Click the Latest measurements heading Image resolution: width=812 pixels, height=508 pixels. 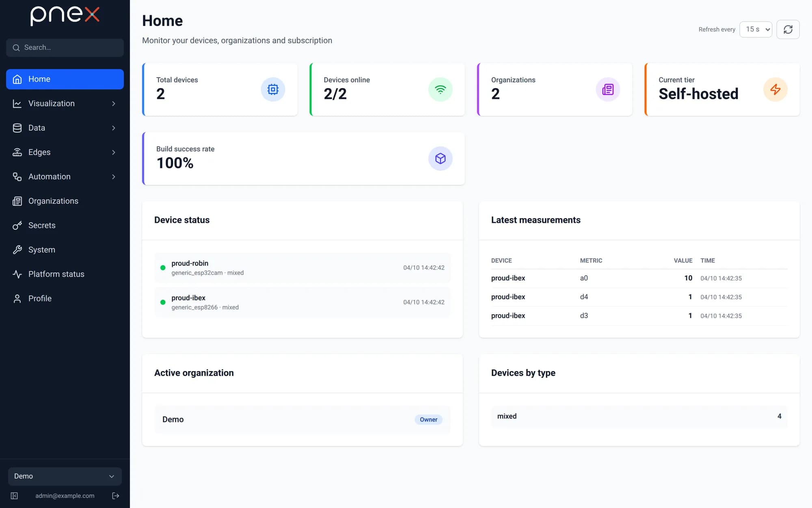point(536,220)
